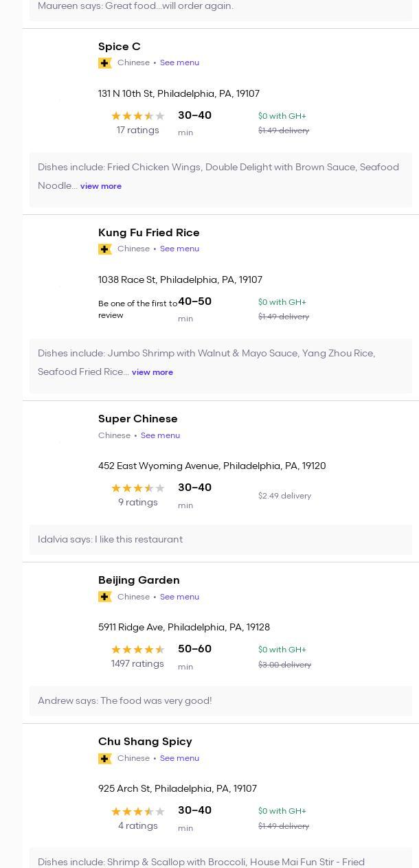Open the Super Chinese restaurant title
The height and width of the screenshot is (868, 419).
pos(138,419)
